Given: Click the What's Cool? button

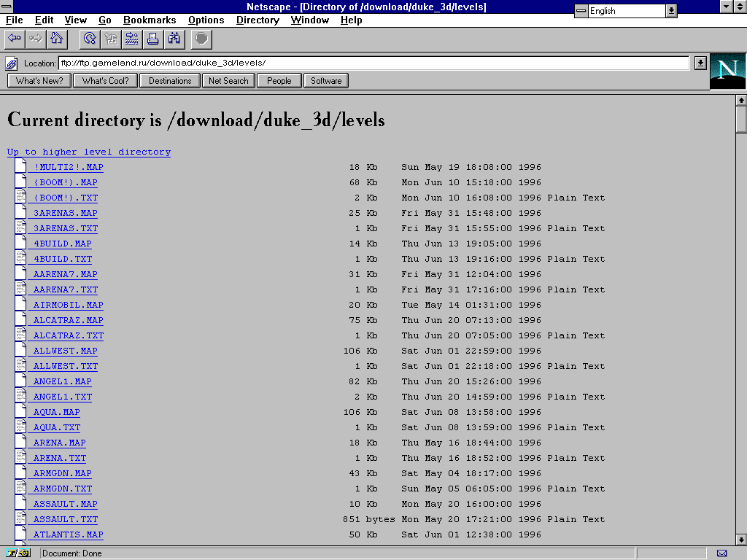Looking at the screenshot, I should click(105, 80).
